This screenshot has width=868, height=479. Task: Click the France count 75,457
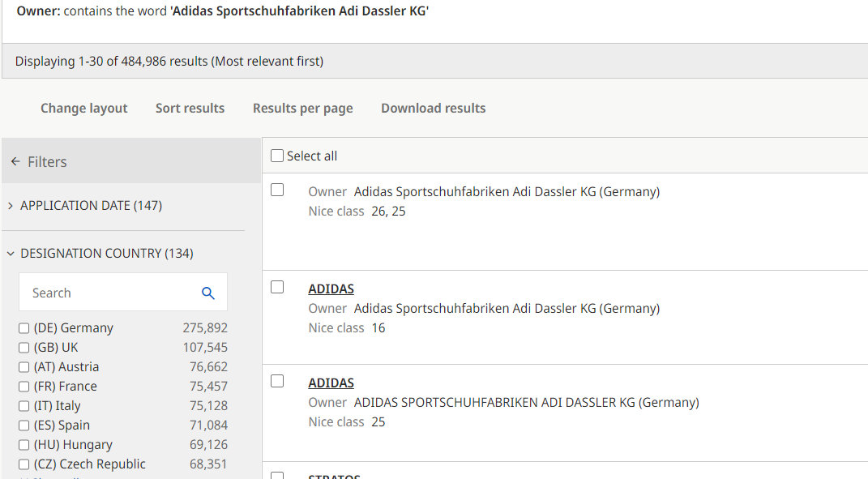(x=208, y=386)
